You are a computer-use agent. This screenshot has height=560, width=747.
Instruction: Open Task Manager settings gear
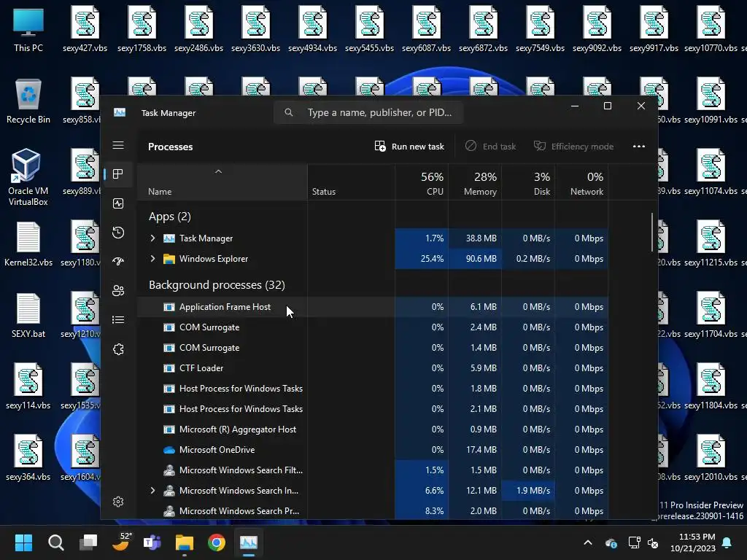click(118, 502)
